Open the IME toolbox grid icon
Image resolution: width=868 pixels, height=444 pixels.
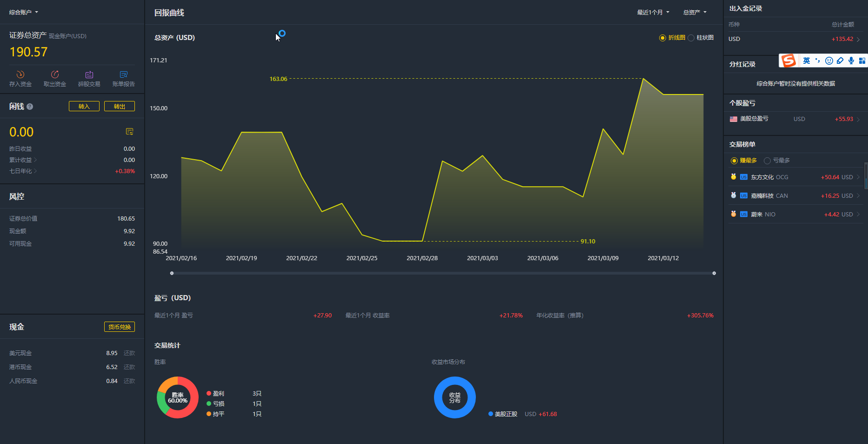click(x=862, y=61)
